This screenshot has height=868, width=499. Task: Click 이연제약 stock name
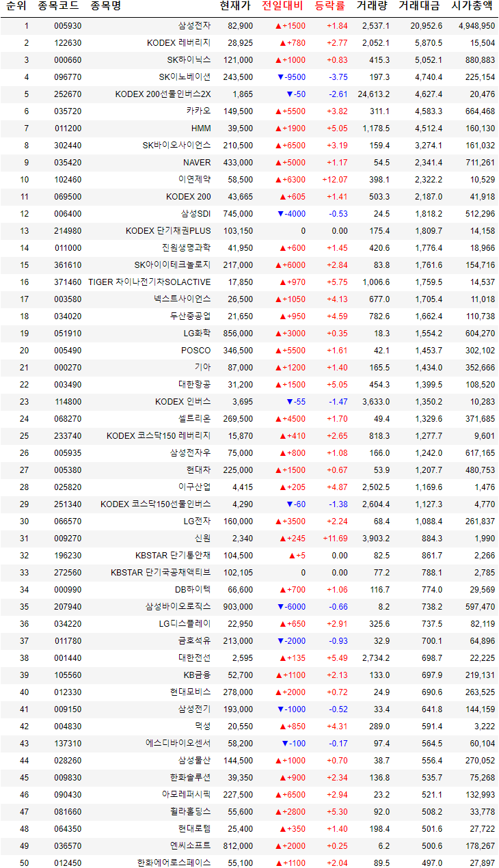coord(194,180)
